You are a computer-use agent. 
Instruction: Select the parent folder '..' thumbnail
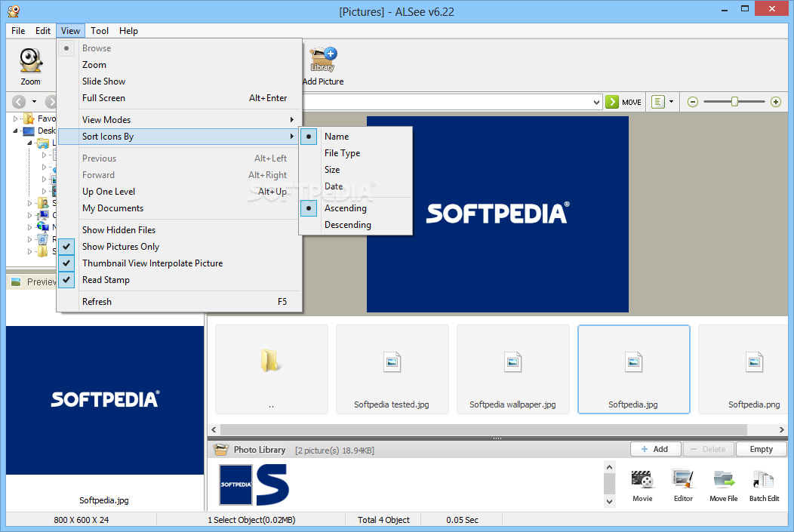click(272, 370)
